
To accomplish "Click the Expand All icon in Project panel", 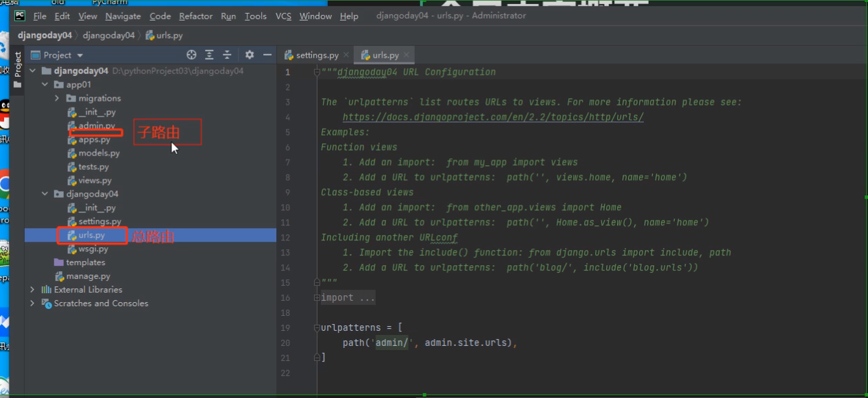I will [209, 55].
